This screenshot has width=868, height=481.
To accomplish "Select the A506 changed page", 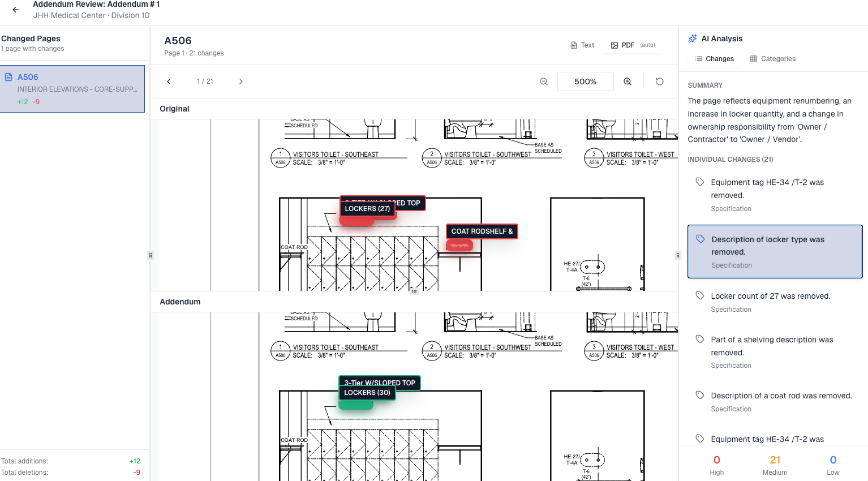I will click(x=72, y=89).
